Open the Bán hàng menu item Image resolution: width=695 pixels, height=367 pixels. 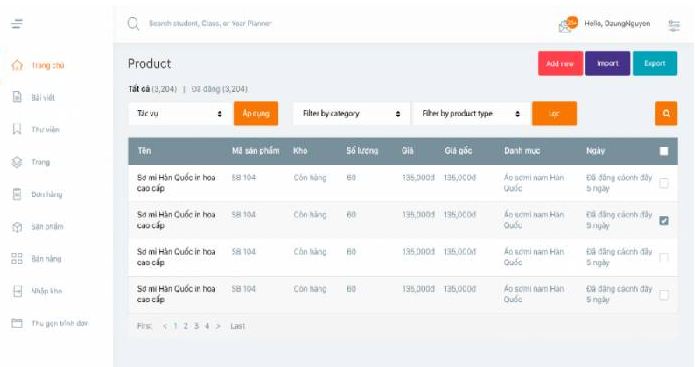[46, 258]
